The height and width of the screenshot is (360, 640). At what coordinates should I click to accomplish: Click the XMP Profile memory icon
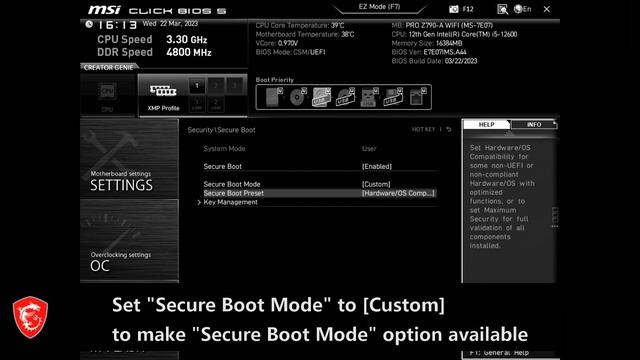(x=163, y=91)
